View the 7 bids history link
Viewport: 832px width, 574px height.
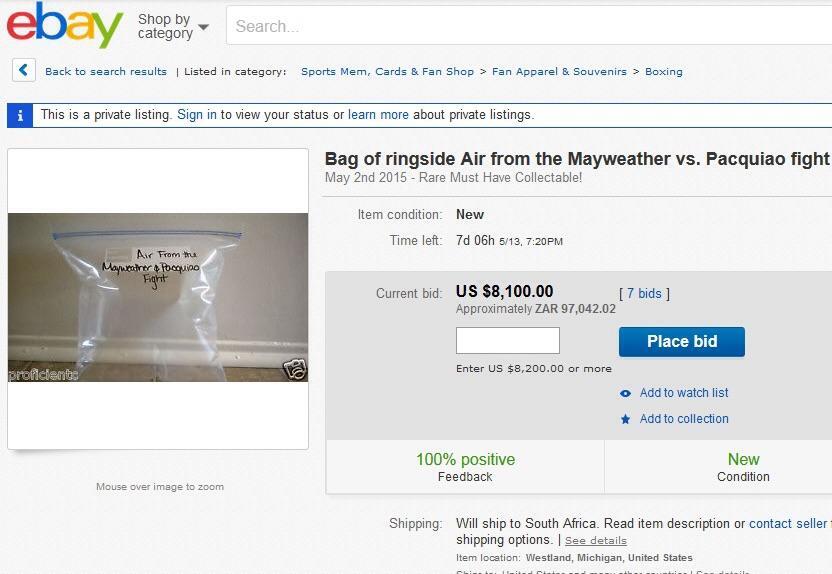(x=644, y=293)
